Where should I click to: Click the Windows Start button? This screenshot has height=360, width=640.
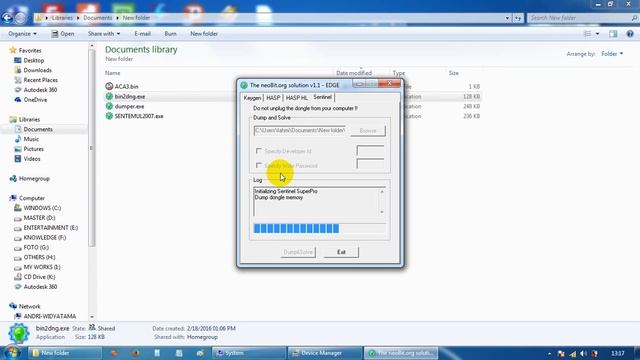[x=12, y=353]
